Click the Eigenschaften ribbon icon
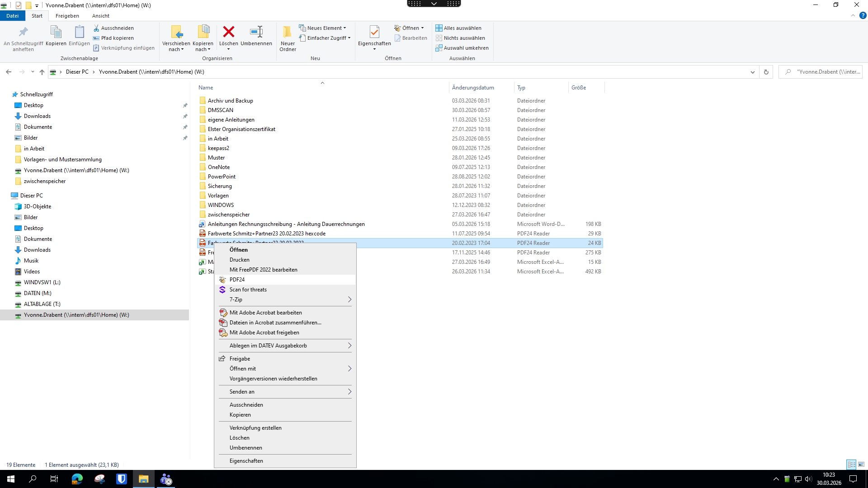 pyautogui.click(x=374, y=32)
